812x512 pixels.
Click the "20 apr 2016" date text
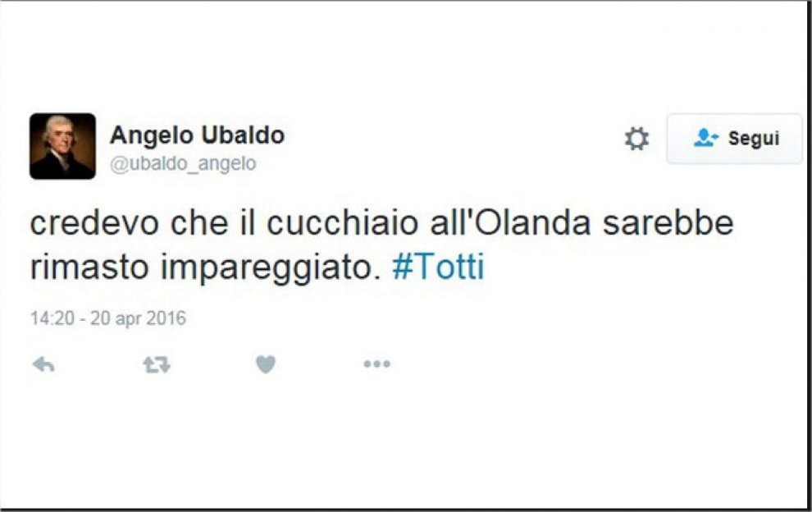[139, 318]
